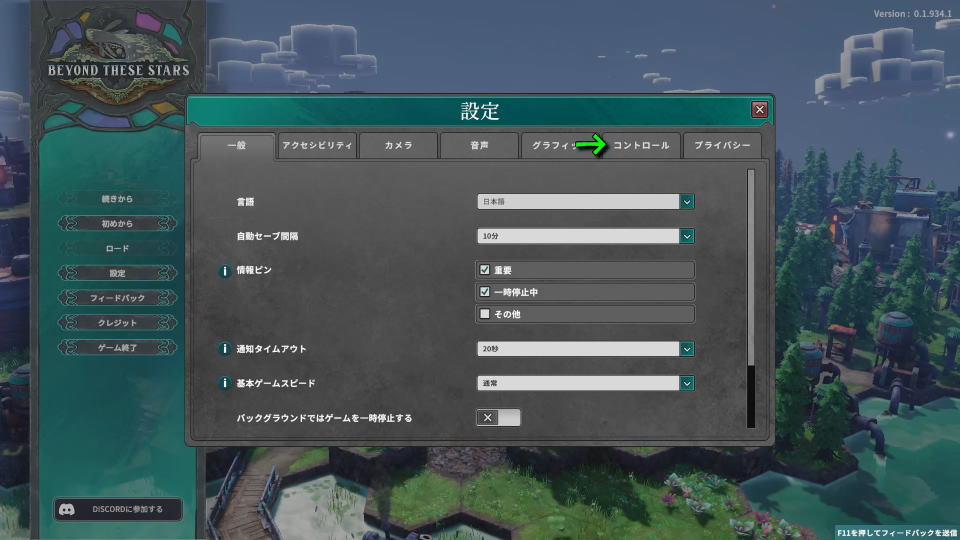Click the DISCORDに参加する button

point(118,509)
